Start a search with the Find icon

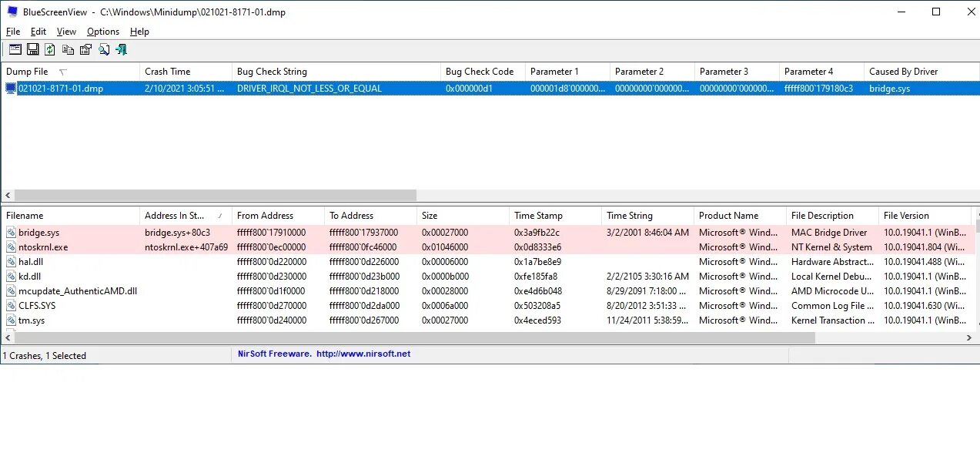[105, 49]
